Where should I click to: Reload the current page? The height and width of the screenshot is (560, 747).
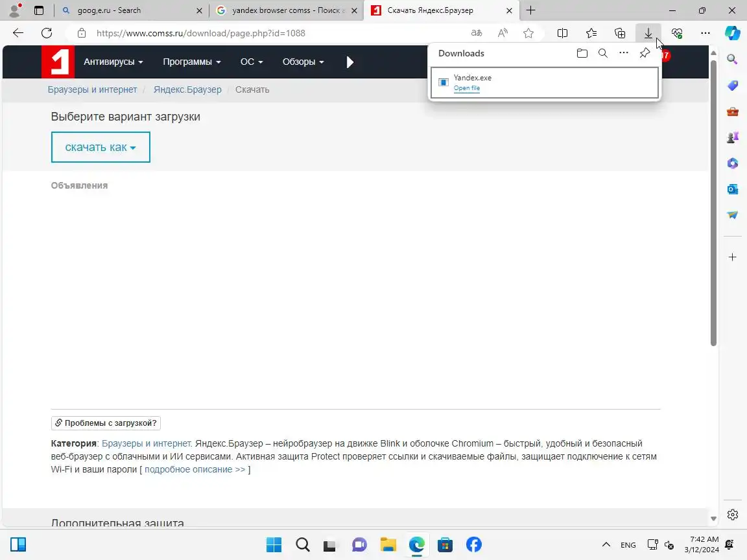(47, 33)
